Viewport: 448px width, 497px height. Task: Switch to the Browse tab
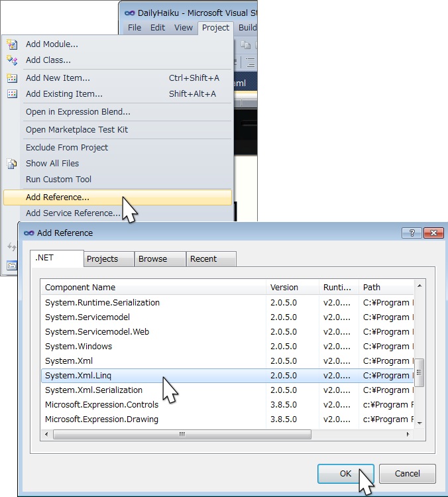(160, 259)
